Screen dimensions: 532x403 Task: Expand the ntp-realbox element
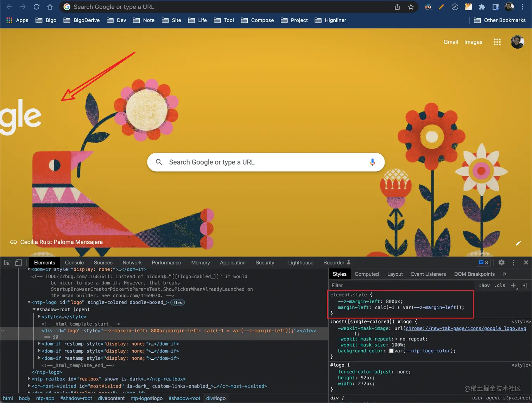29,379
